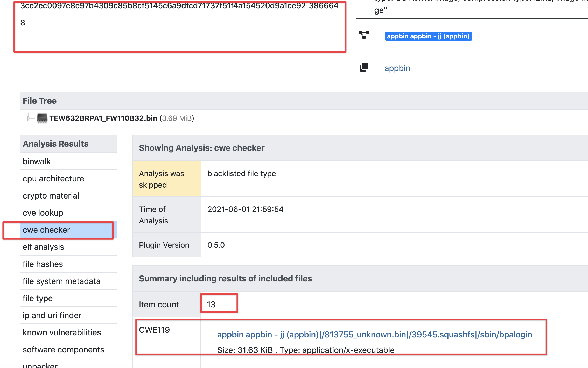This screenshot has height=368, width=588.
Task: Open binwalk analysis results
Action: [x=37, y=161]
